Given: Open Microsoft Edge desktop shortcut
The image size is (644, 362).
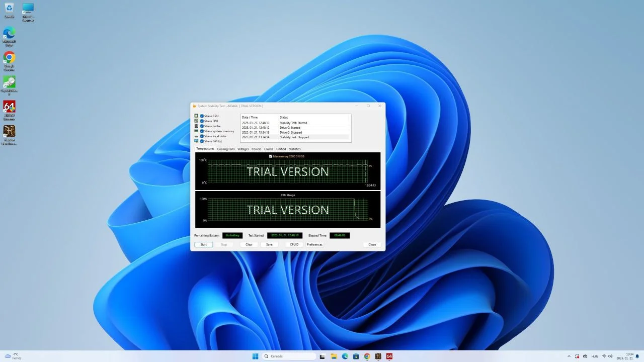Looking at the screenshot, I should [9, 36].
